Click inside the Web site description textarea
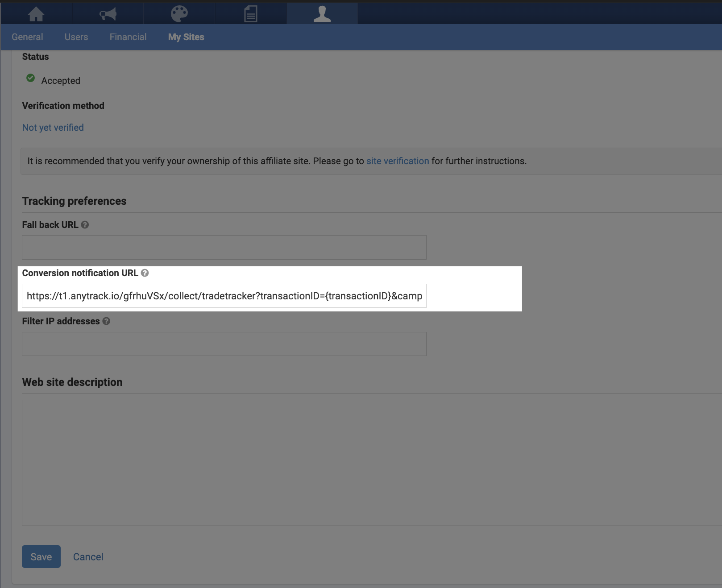722x588 pixels. point(372,463)
